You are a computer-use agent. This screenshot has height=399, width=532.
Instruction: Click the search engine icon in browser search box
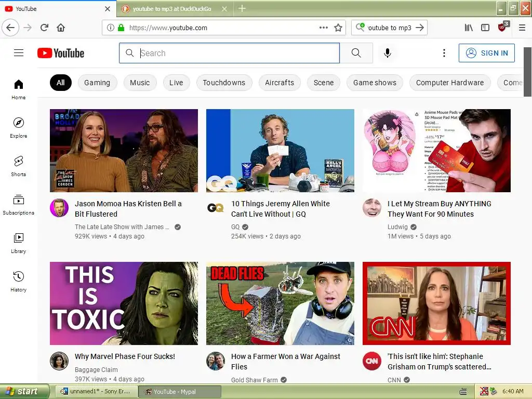click(361, 27)
